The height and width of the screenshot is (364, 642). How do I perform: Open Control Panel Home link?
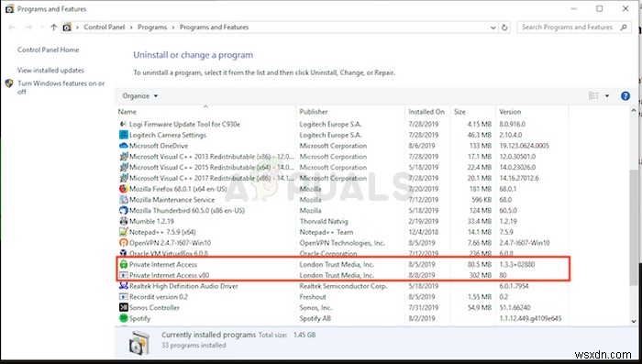coord(48,50)
